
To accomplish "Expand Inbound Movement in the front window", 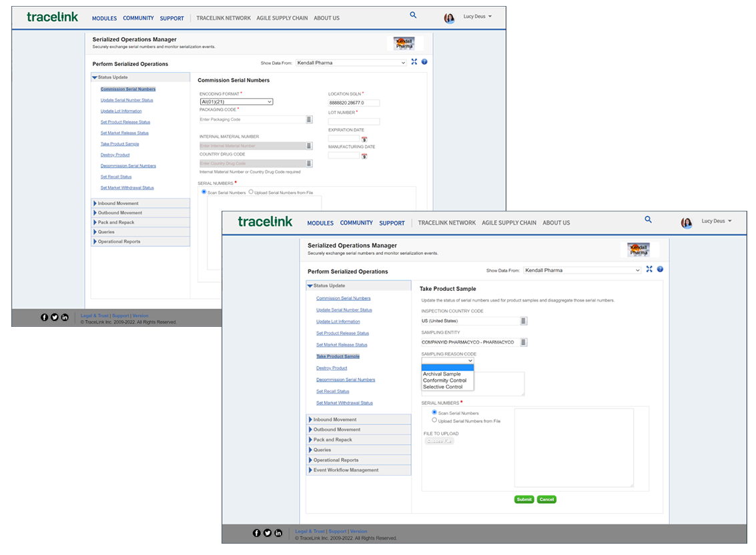I will [x=359, y=420].
